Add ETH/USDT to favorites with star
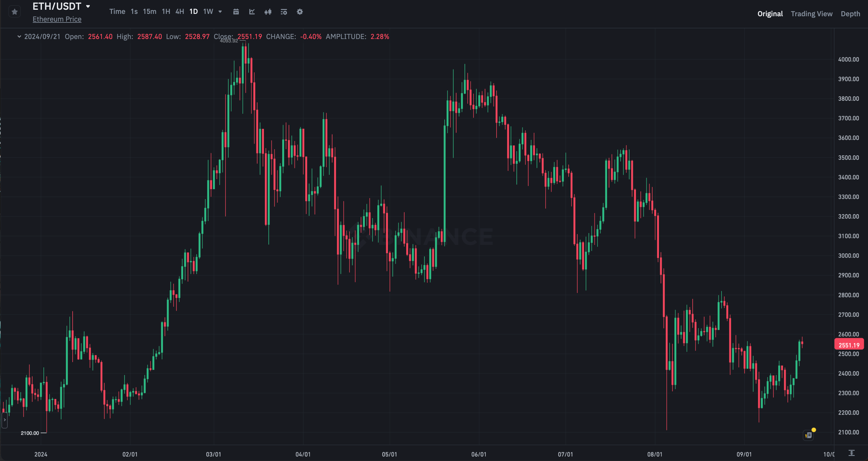Screen dimensions: 868x461 (x=14, y=12)
